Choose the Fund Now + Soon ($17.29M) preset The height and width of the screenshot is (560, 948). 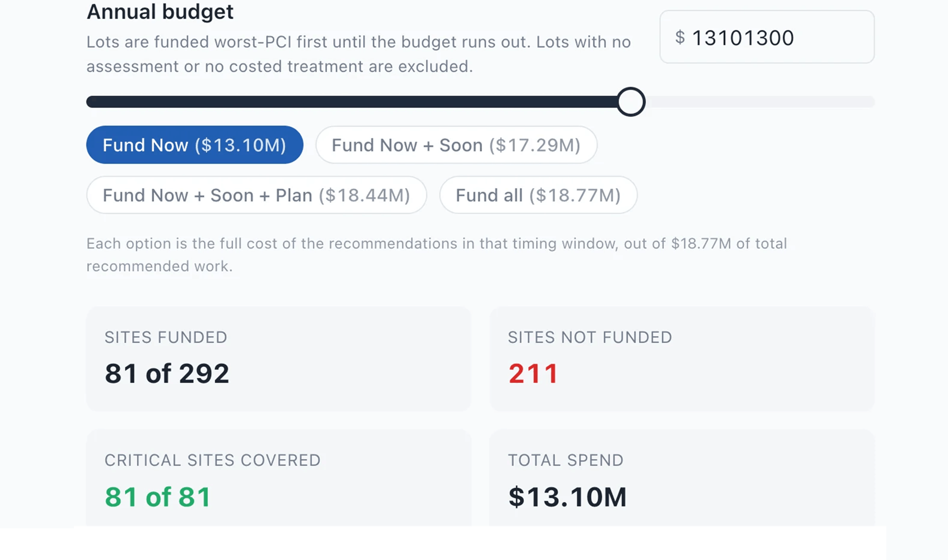[456, 145]
